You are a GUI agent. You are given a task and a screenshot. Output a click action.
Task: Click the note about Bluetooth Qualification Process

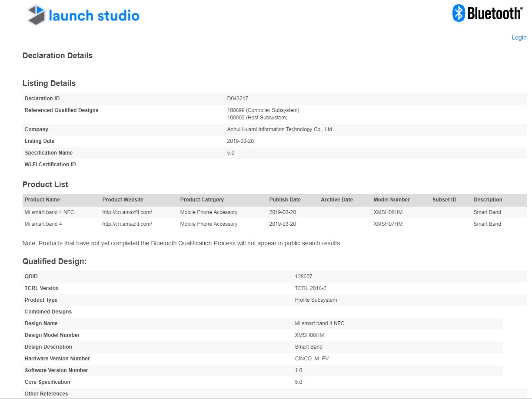[x=182, y=243]
